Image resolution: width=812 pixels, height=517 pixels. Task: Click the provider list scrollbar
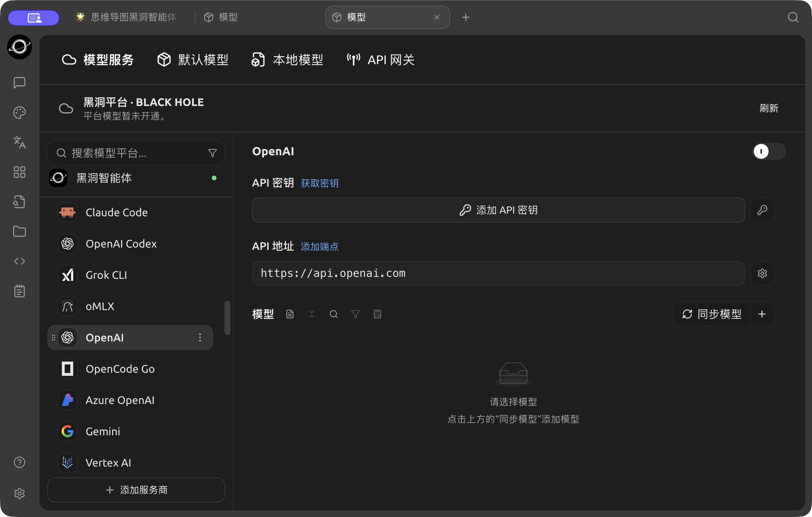pos(227,318)
